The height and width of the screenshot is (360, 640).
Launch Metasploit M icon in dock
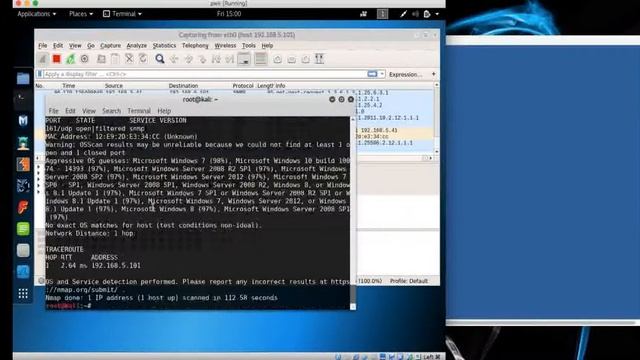pyautogui.click(x=23, y=120)
